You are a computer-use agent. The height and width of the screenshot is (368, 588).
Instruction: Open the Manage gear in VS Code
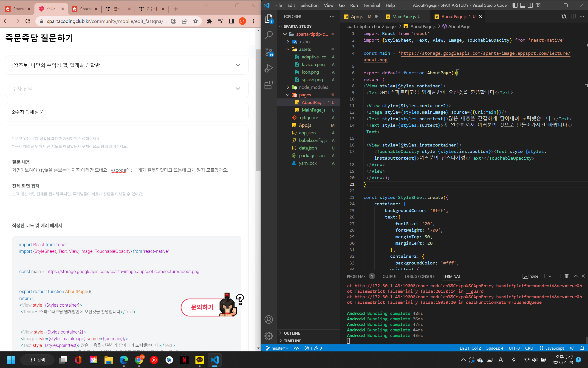(269, 336)
